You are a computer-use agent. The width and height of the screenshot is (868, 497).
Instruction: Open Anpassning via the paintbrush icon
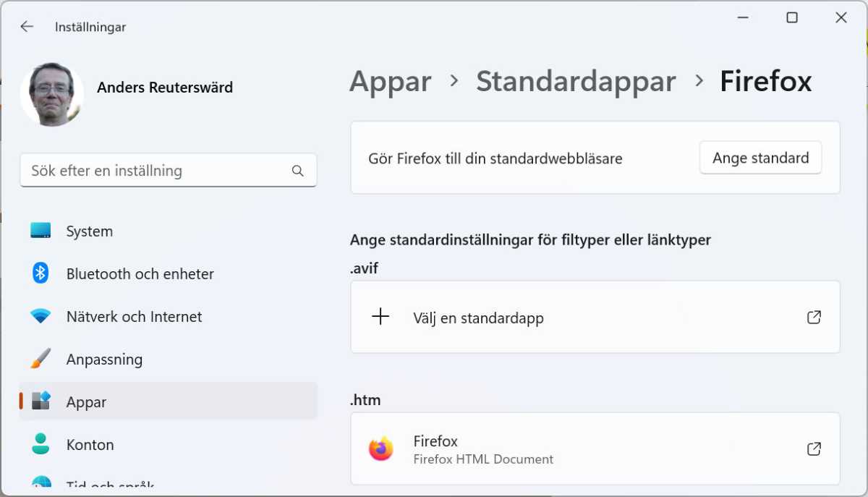click(41, 359)
